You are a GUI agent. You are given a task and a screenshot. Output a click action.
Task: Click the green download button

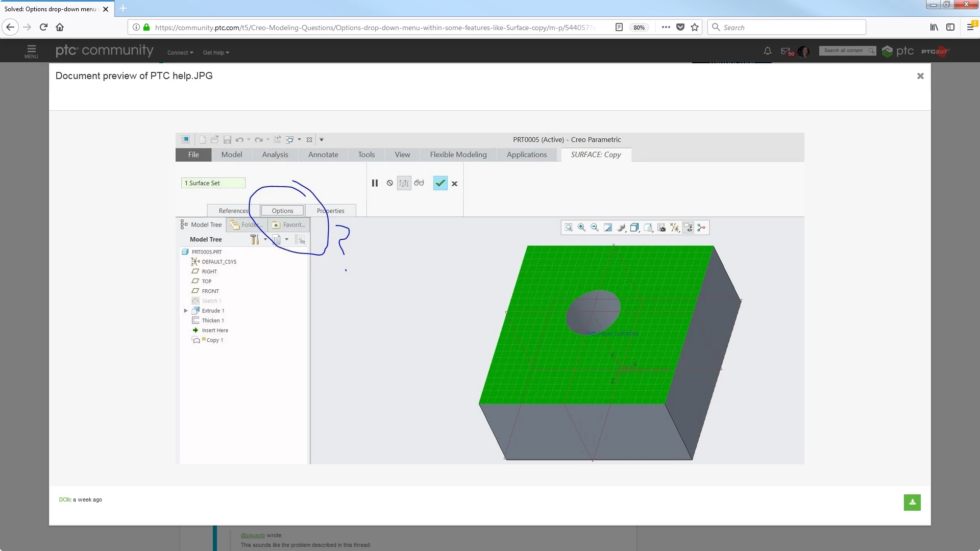click(912, 503)
